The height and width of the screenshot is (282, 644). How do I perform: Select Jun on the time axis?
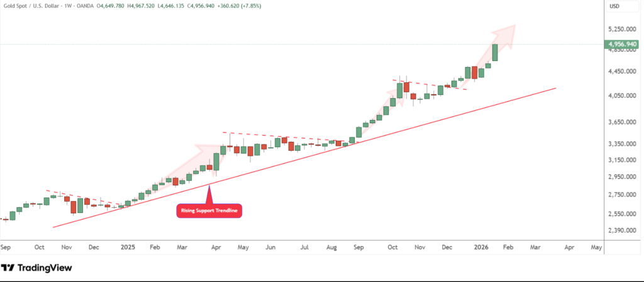tap(271, 247)
